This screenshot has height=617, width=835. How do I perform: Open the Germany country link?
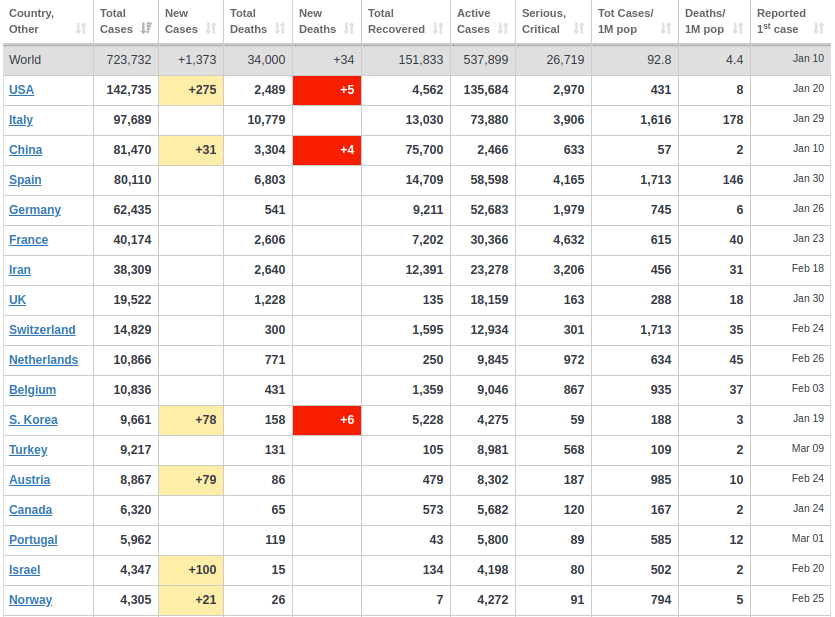pos(35,210)
